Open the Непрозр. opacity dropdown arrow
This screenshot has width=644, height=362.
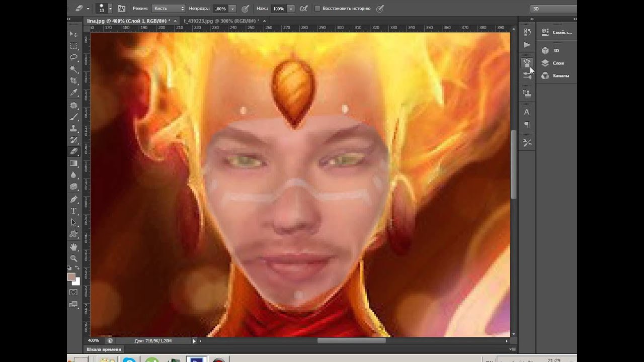click(232, 9)
